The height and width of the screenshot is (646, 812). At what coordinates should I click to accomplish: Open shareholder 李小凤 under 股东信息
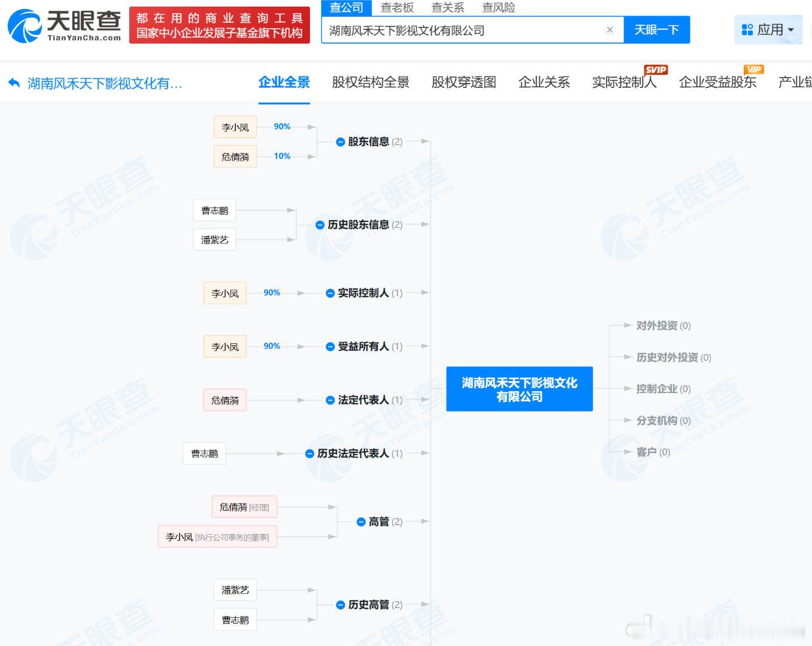[x=235, y=127]
